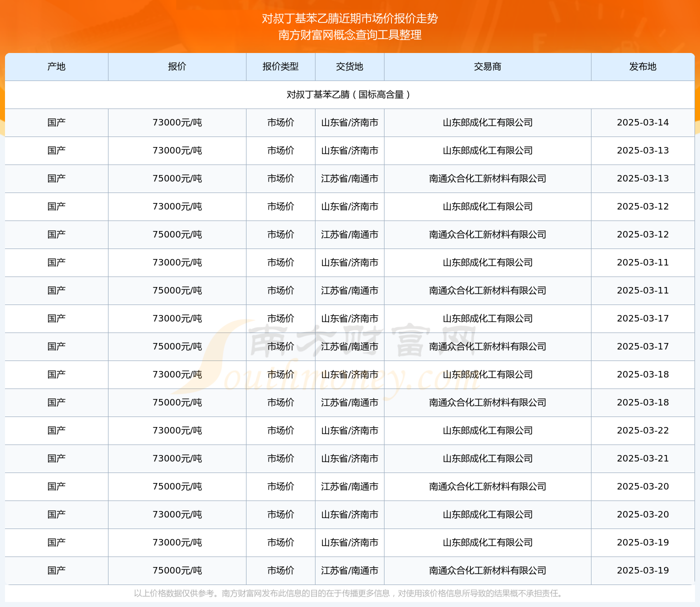Select 73000元/吨 in the 2025-03-21 row
The width and height of the screenshot is (700, 607).
click(177, 458)
